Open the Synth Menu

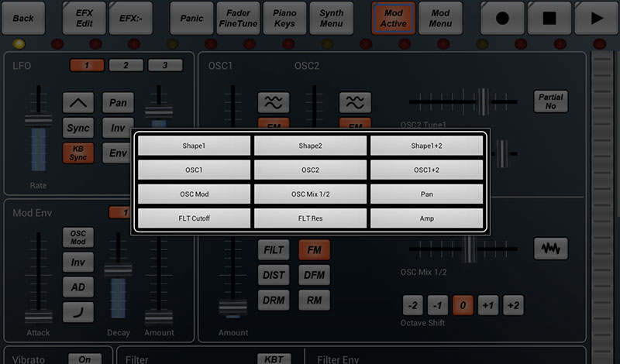point(332,18)
